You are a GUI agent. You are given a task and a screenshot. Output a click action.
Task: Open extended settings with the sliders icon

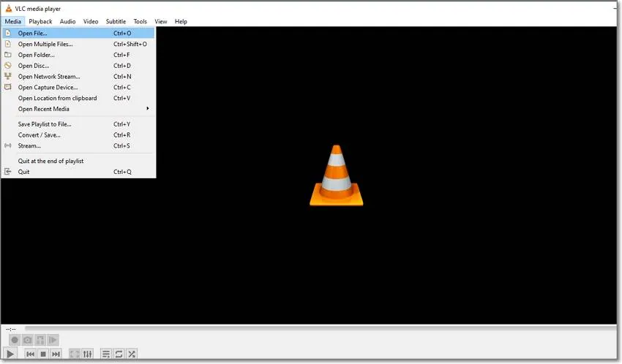click(x=88, y=354)
